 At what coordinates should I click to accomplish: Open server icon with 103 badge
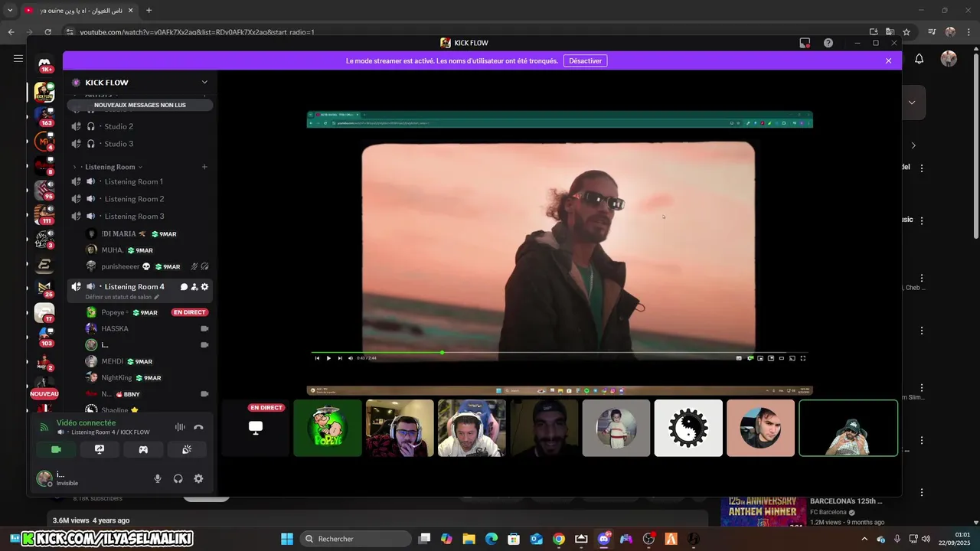click(x=44, y=337)
